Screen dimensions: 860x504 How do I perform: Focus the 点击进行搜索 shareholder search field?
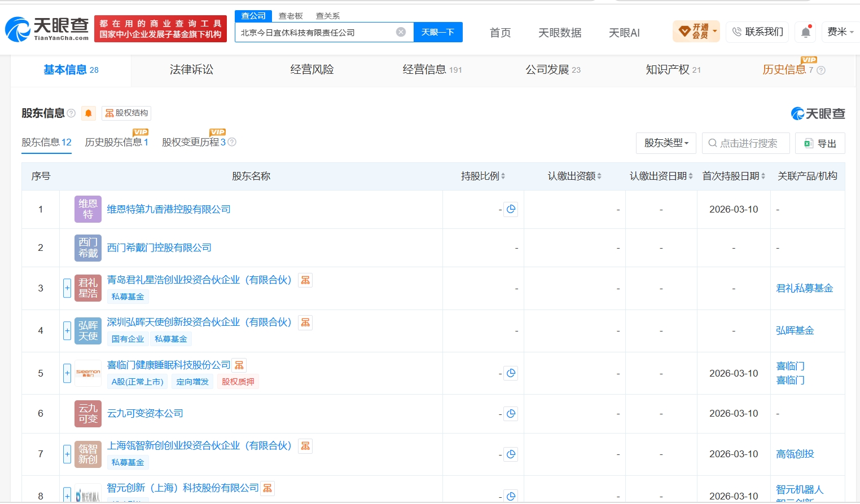pyautogui.click(x=746, y=143)
